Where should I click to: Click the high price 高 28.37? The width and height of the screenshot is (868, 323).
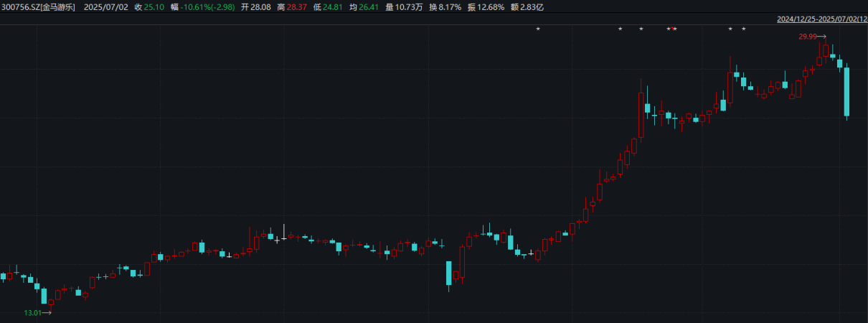pos(291,6)
